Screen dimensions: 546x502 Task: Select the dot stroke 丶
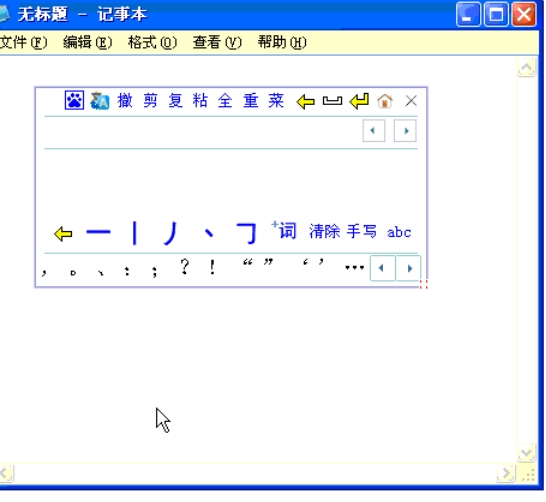click(x=209, y=232)
